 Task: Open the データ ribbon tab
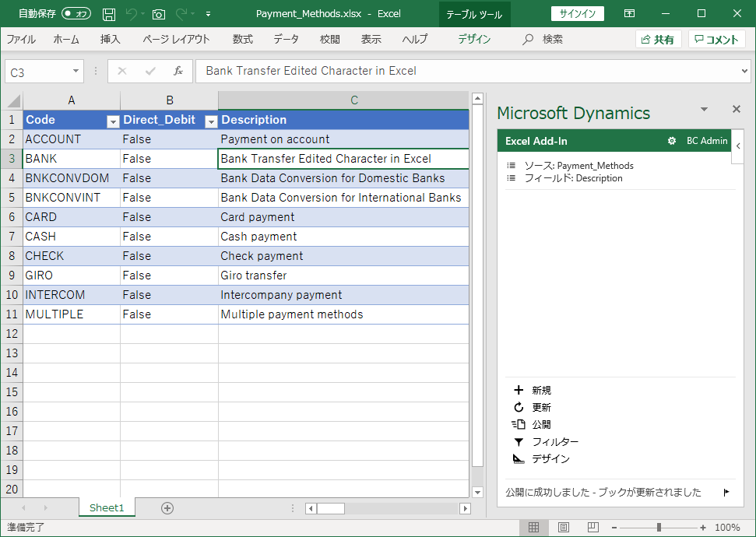tap(286, 39)
